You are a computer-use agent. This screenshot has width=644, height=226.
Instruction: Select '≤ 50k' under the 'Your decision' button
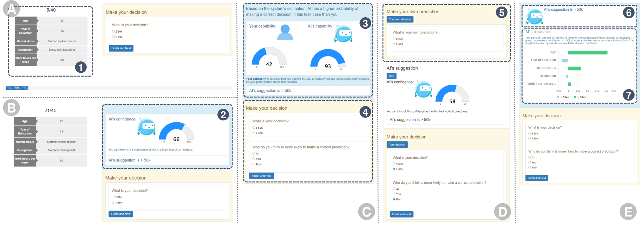click(394, 164)
